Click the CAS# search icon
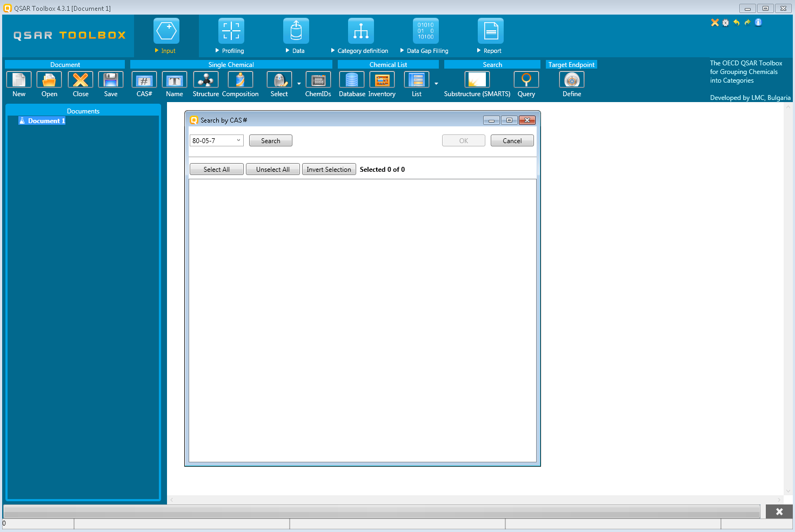The image size is (795, 532). pos(144,80)
